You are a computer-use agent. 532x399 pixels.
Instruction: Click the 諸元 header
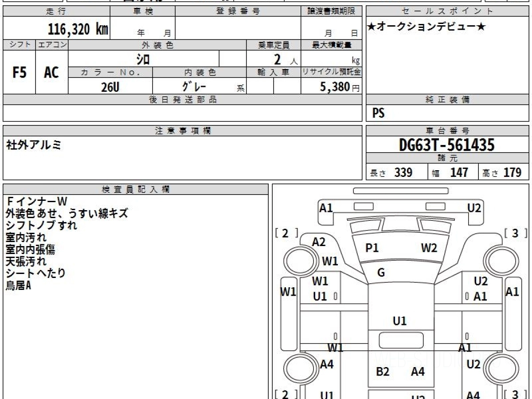[447, 158]
